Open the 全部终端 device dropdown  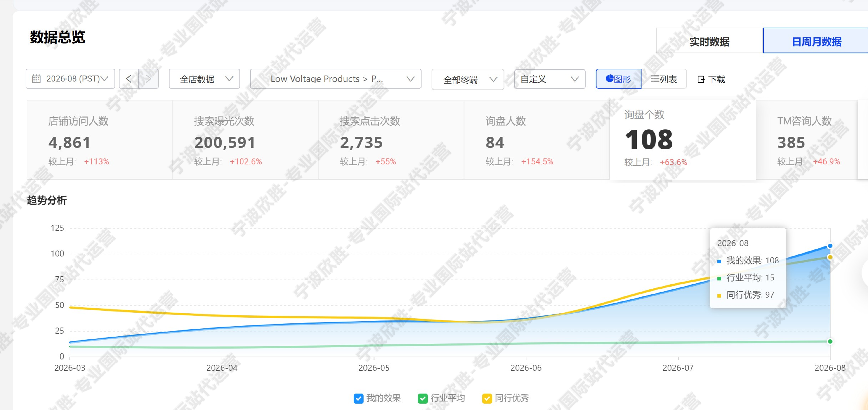(468, 80)
